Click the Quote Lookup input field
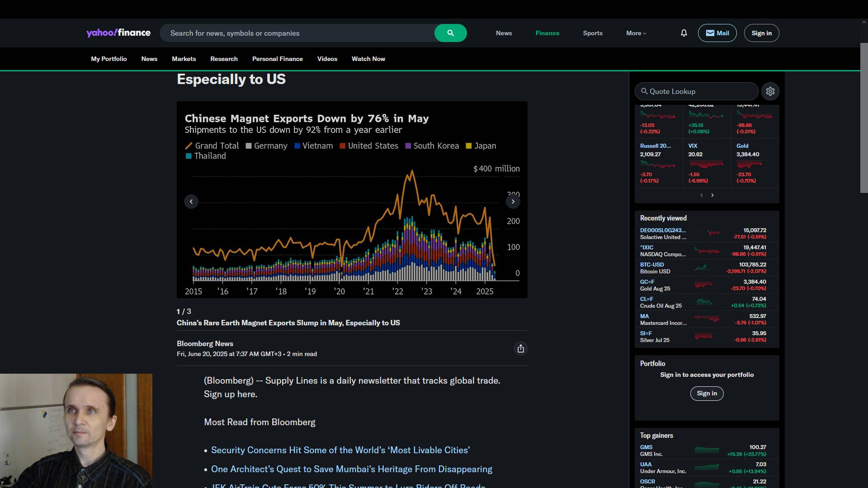The width and height of the screenshot is (868, 488). pos(696,91)
